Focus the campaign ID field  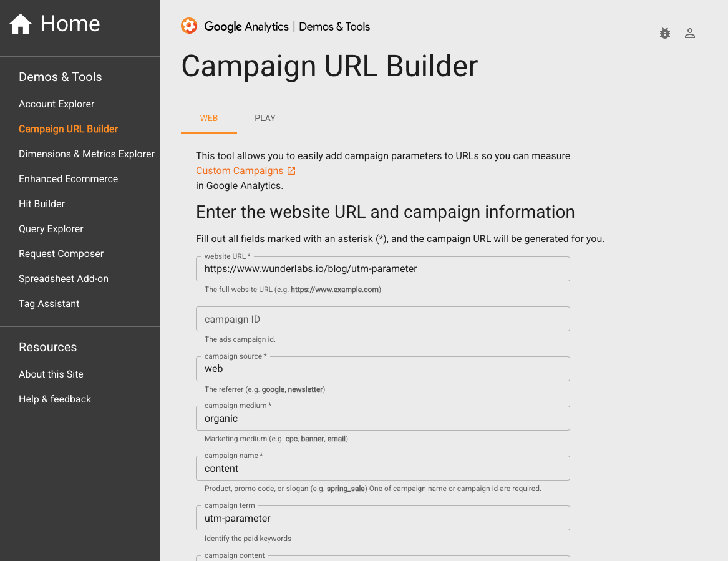click(x=383, y=319)
